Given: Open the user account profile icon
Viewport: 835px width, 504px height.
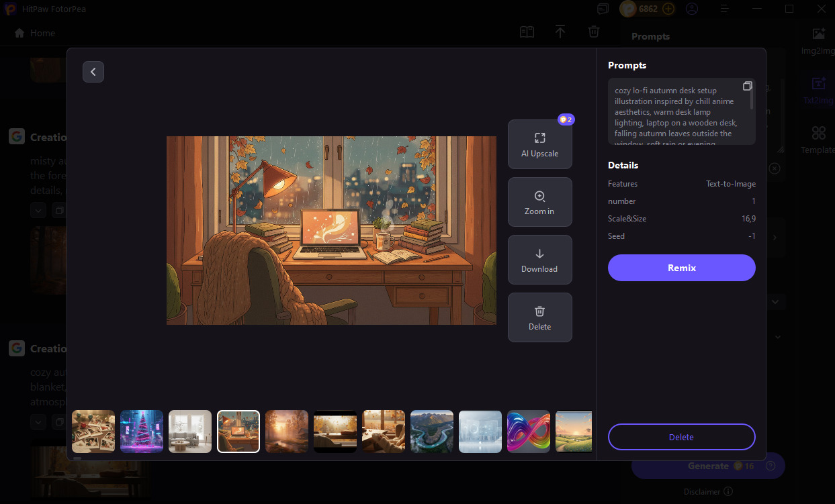Looking at the screenshot, I should [691, 9].
